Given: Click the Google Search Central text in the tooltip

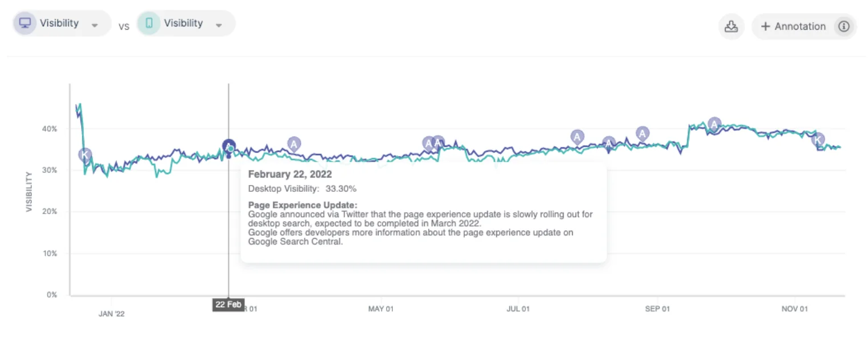Looking at the screenshot, I should point(295,241).
